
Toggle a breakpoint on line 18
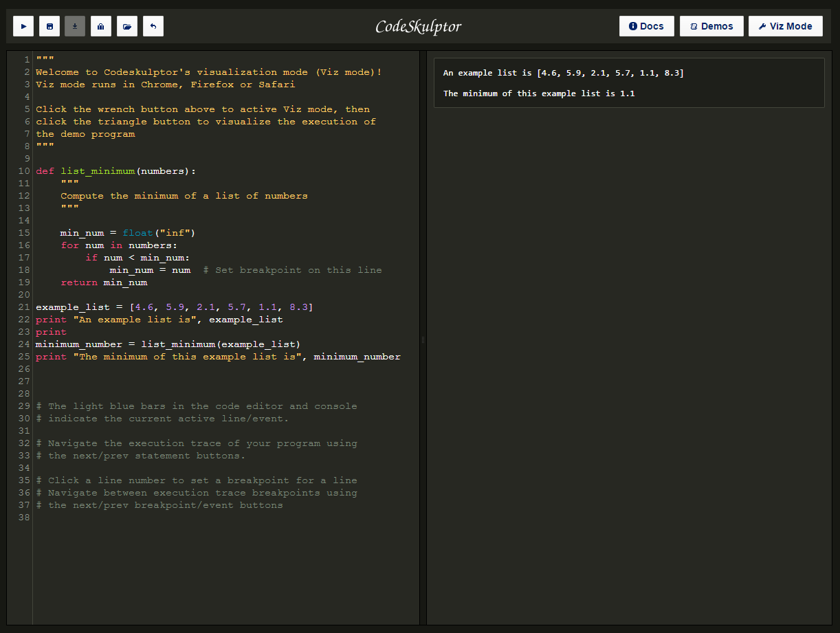coord(23,269)
